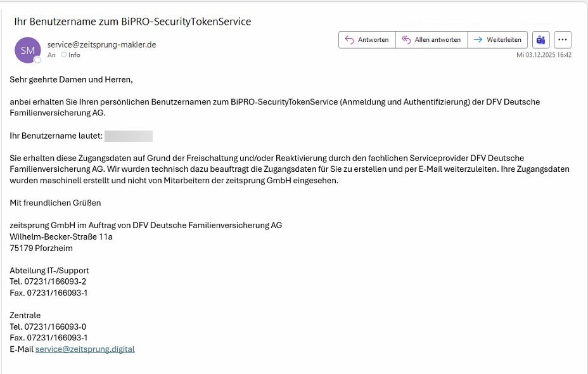
Task: Click the presence status dot on the SM avatar
Action: click(x=37, y=60)
